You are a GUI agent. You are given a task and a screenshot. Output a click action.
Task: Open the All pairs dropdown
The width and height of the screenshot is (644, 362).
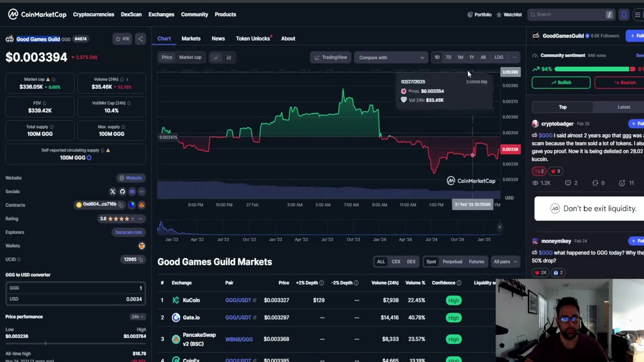tap(505, 261)
